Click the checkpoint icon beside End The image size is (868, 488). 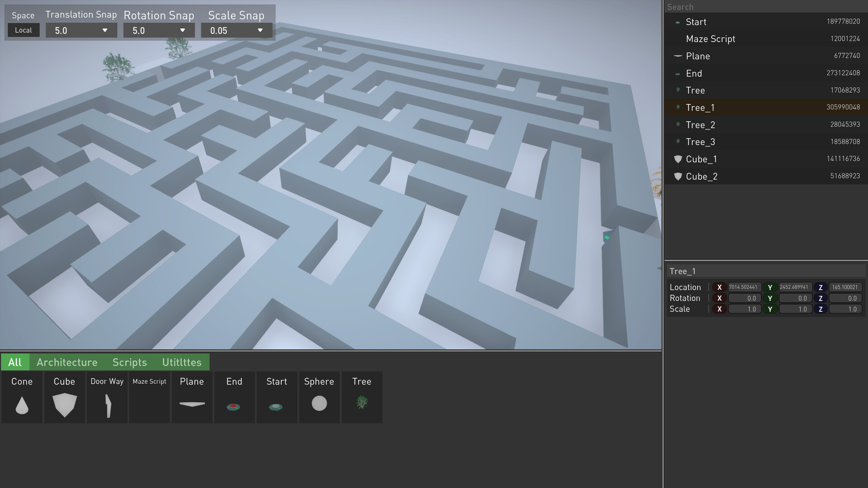(x=677, y=73)
